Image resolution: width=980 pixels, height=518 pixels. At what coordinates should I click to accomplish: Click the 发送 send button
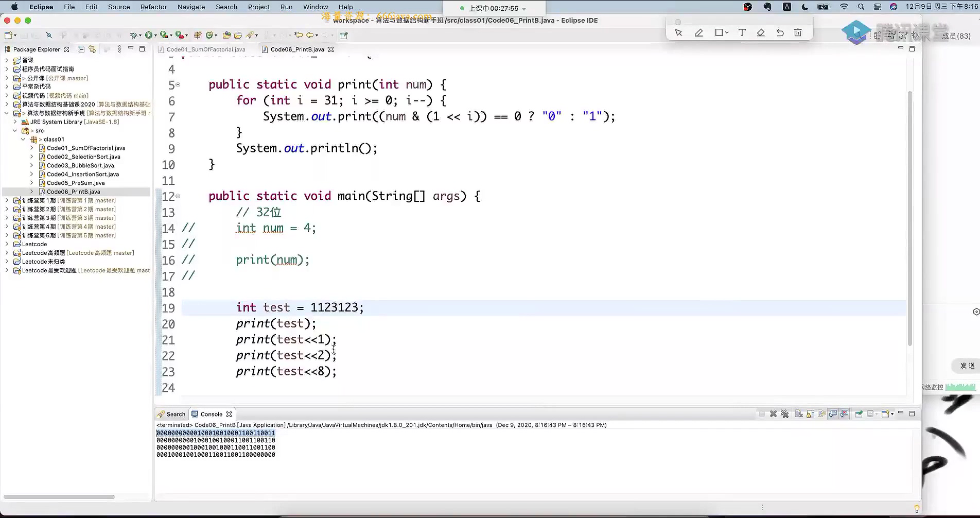point(967,366)
